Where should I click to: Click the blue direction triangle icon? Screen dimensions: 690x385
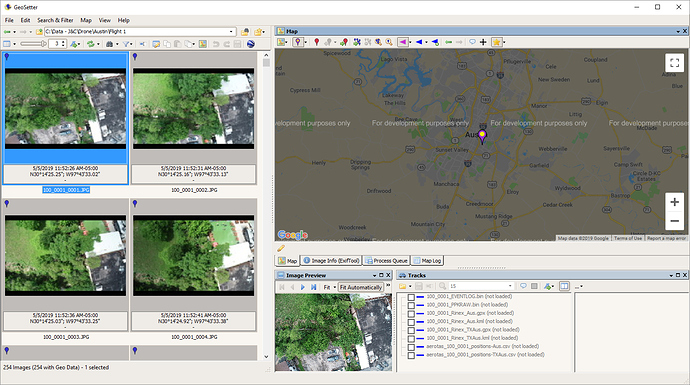pos(419,42)
